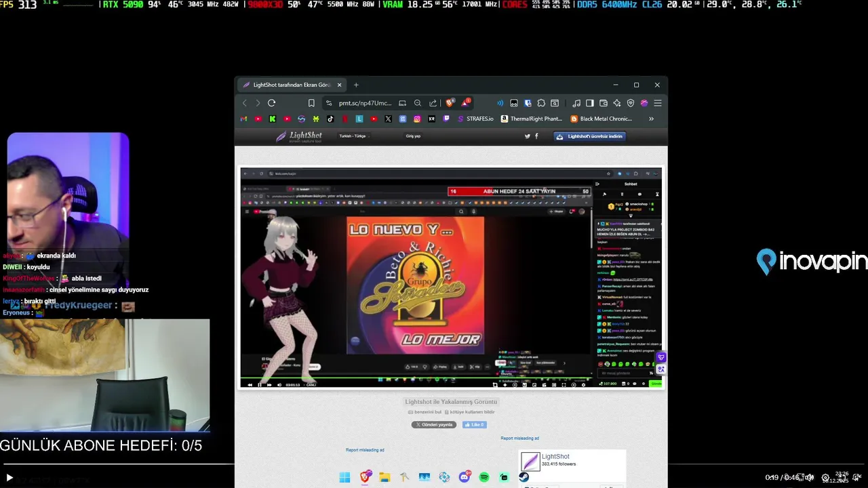Click the Giriş yap login link
The image size is (868, 488).
[x=413, y=136]
